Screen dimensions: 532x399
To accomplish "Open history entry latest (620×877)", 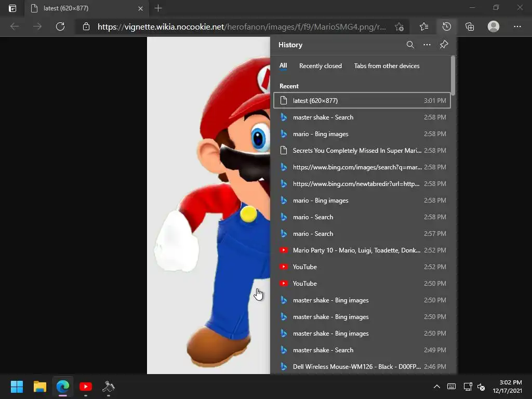I will 362,100.
